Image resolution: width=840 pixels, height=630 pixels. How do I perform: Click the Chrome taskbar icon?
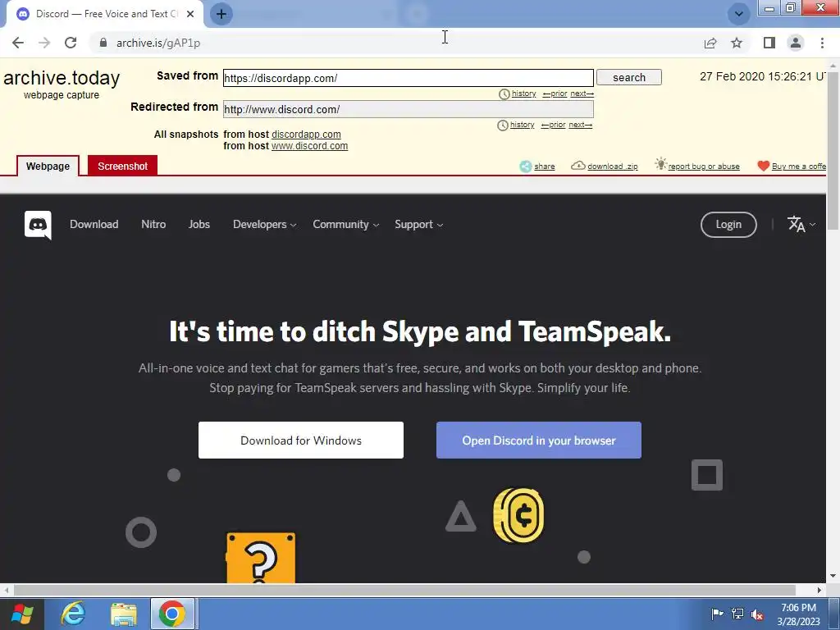coord(172,614)
